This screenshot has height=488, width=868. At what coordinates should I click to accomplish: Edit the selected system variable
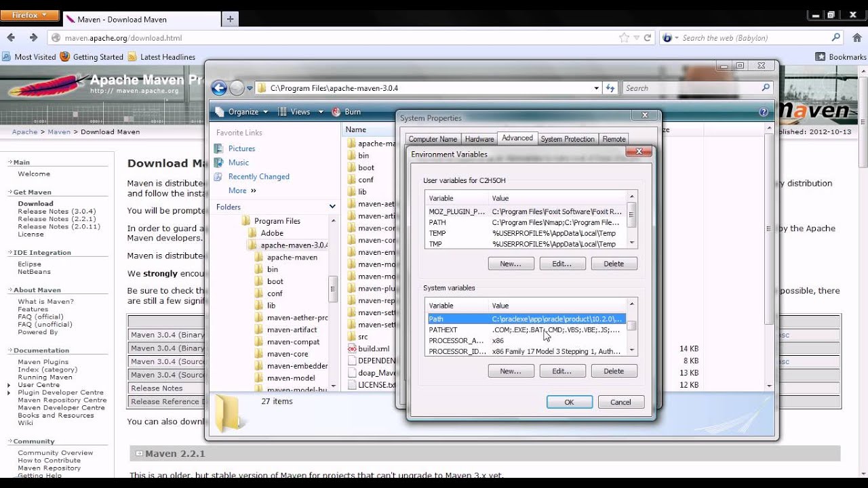click(562, 371)
